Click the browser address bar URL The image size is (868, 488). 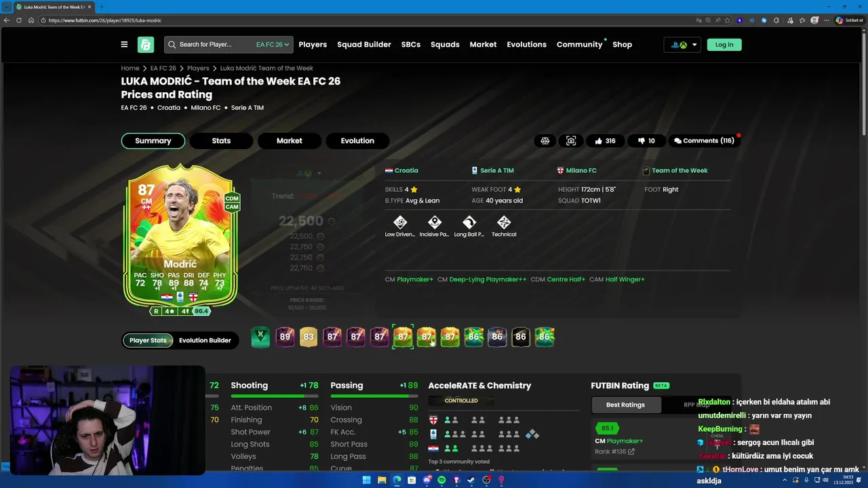pyautogui.click(x=105, y=20)
